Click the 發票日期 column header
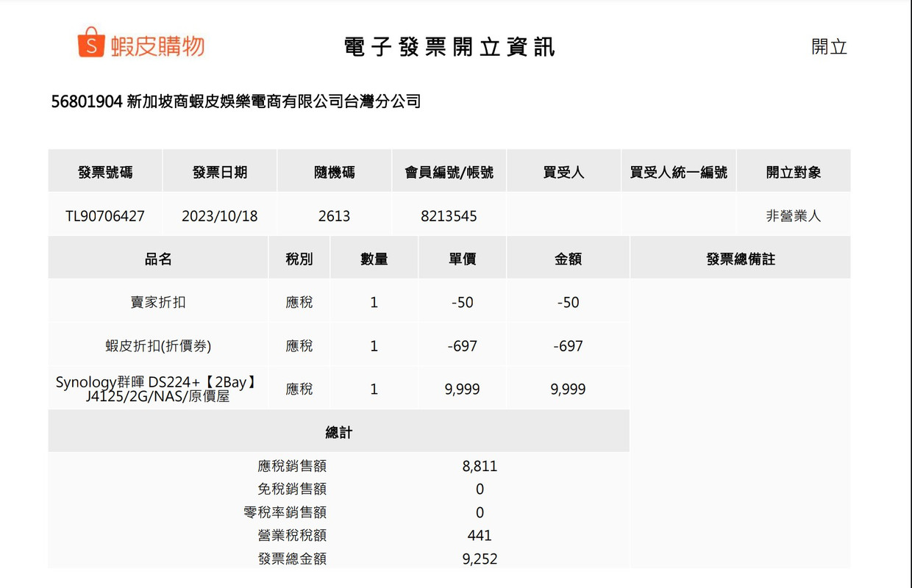Image resolution: width=912 pixels, height=588 pixels. [220, 172]
